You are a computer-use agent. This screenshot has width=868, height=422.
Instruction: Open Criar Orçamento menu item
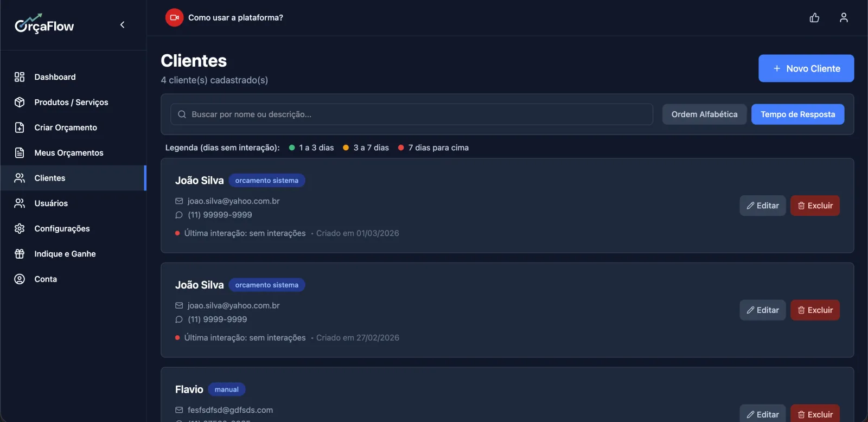pos(73,127)
